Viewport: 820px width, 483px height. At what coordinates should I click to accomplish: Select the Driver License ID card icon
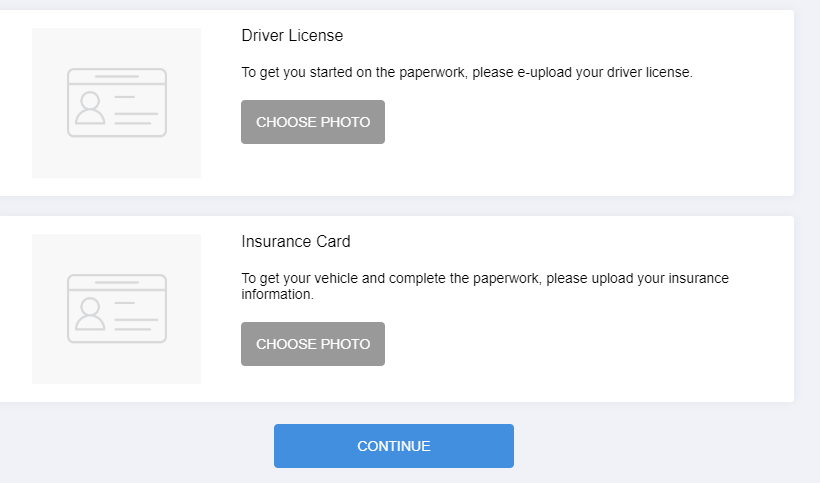[x=117, y=102]
